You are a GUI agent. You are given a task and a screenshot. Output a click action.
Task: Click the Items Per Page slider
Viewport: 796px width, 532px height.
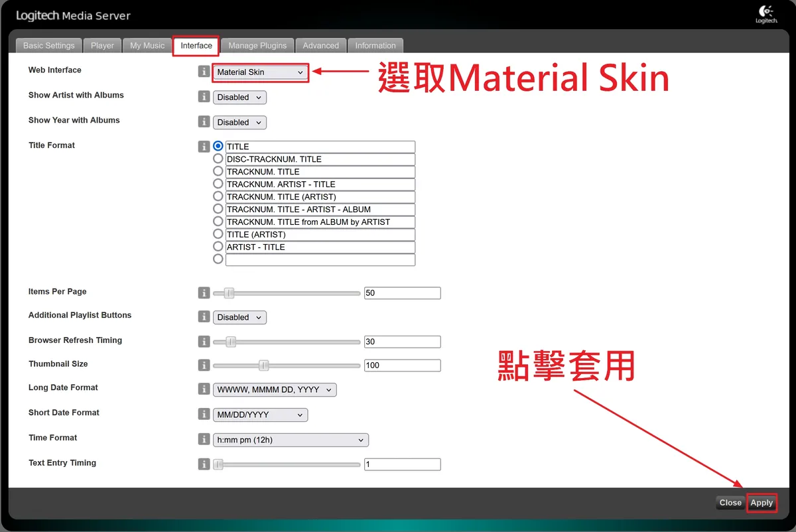[287, 293]
